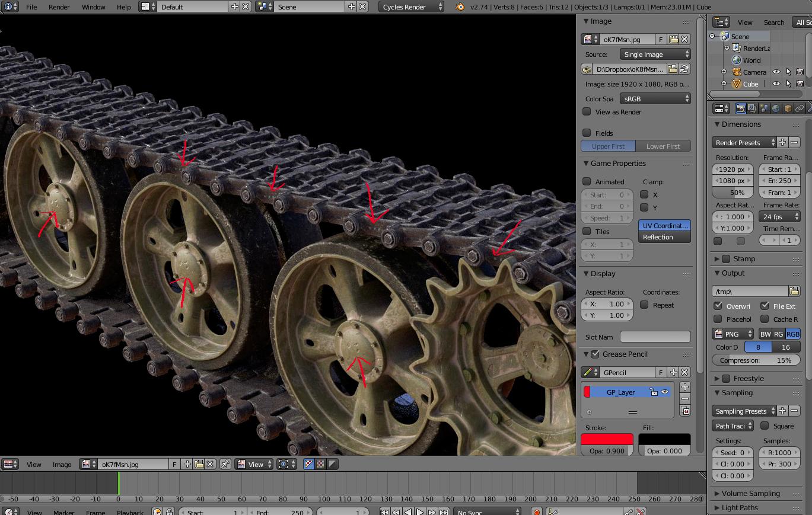
Task: Jump to last frame in timeline
Action: (x=444, y=512)
